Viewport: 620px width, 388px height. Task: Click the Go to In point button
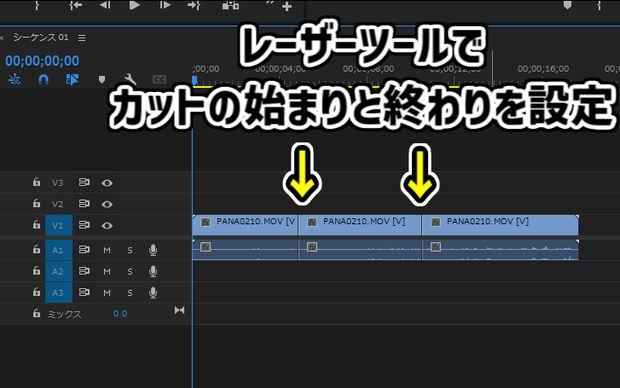point(76,5)
